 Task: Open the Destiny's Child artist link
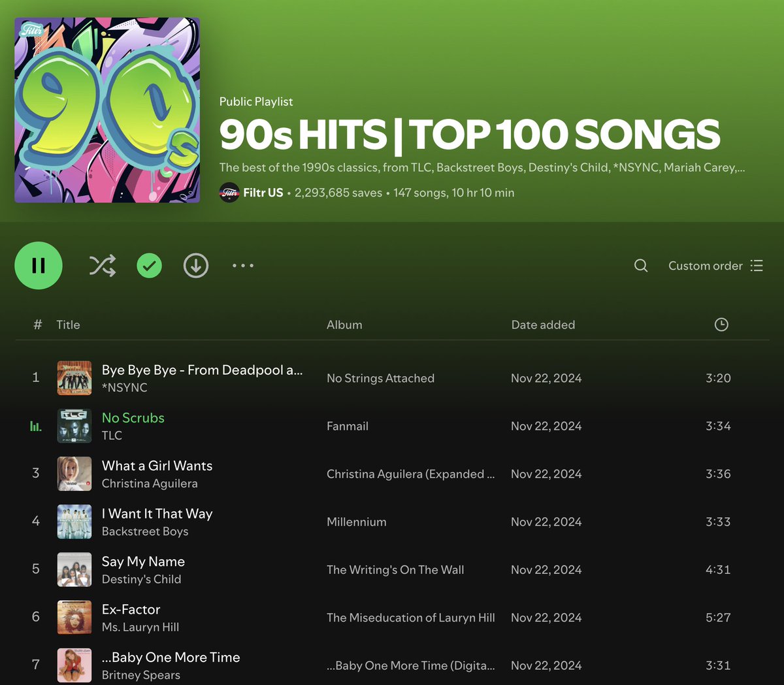[142, 579]
